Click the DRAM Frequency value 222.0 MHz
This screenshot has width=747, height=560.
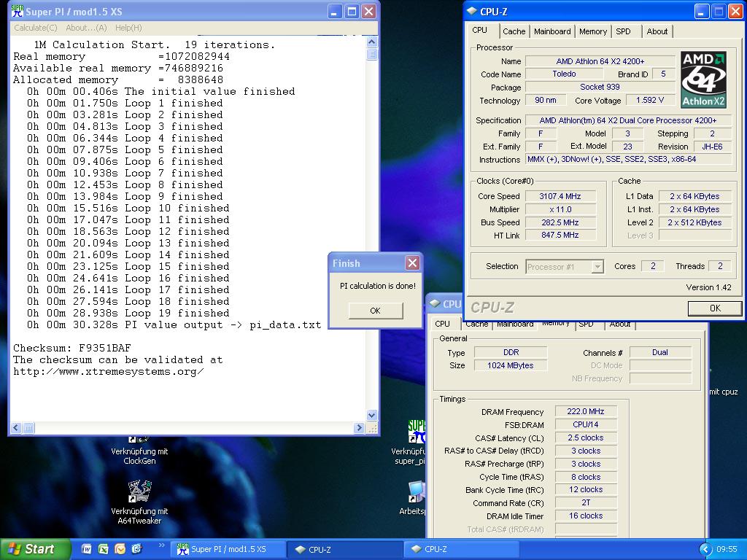[x=586, y=411]
